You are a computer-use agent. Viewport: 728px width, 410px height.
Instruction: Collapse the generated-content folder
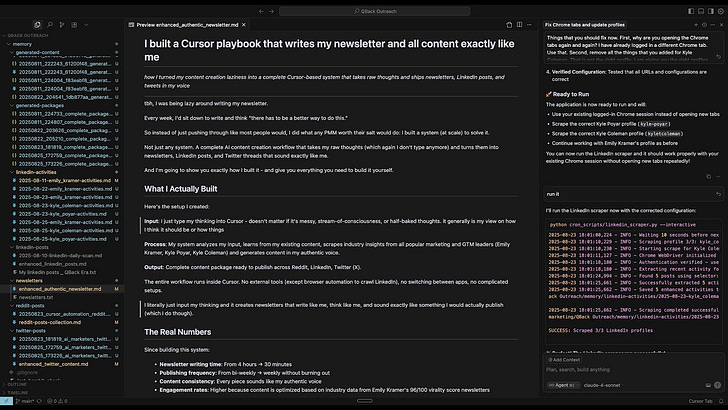tap(62, 52)
